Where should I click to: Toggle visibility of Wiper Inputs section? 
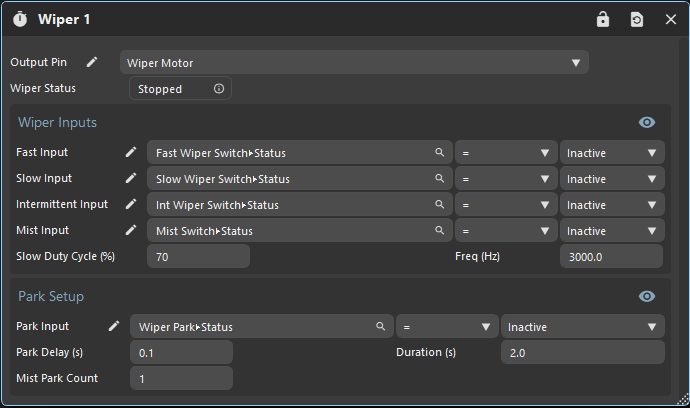[647, 122]
